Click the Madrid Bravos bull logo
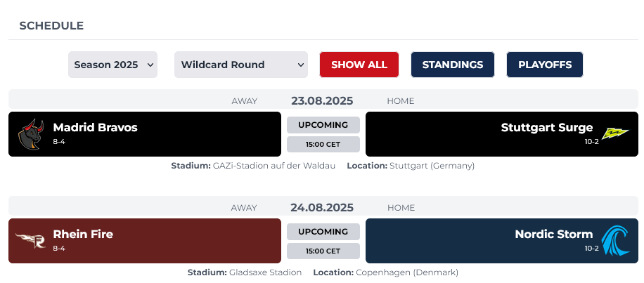Screen dimensions: 644x283 31,133
